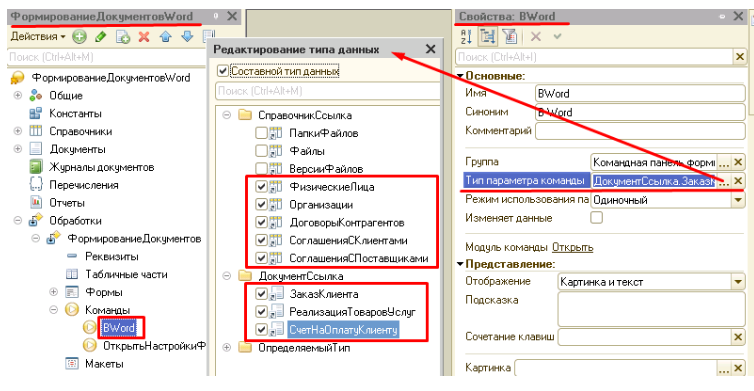
Task: Collapse the СправочникСсылка folder
Action: pyautogui.click(x=226, y=115)
